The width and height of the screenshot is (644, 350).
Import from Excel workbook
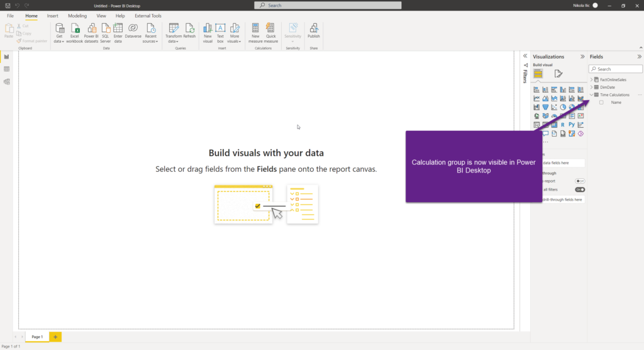click(x=74, y=33)
